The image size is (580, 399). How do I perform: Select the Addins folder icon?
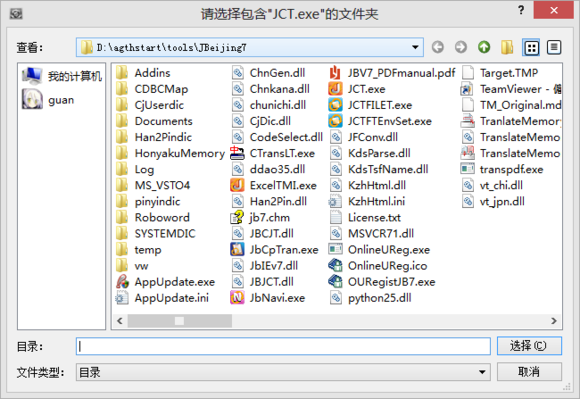[122, 72]
